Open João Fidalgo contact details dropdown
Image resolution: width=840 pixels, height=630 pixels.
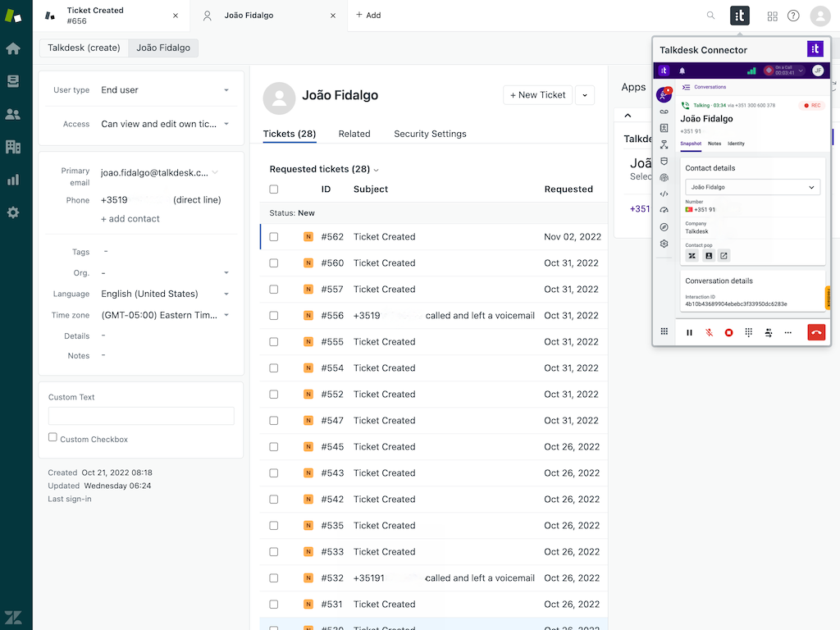[752, 187]
